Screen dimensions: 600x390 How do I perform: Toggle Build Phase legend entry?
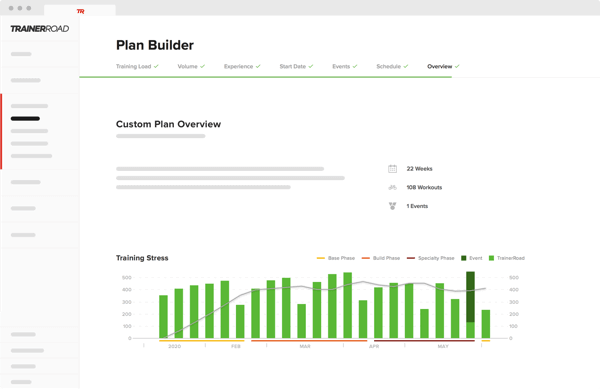point(381,258)
